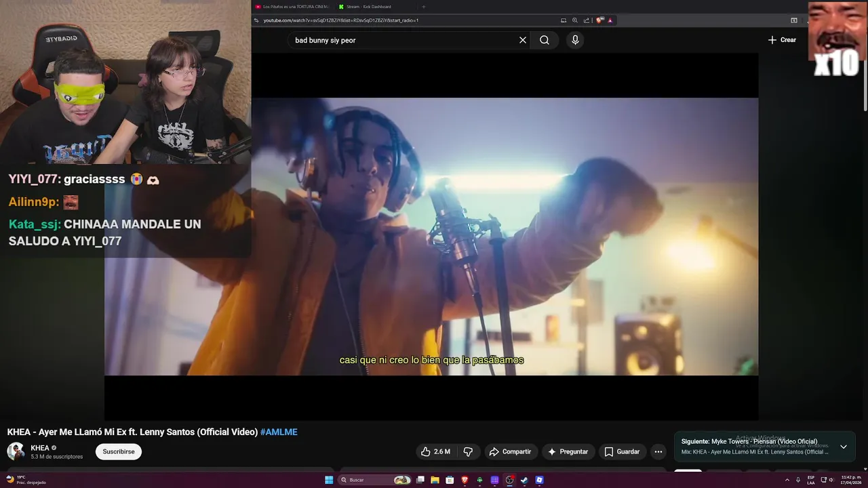Open the Preguntar assistant button
Viewport: 868px width, 488px height.
[568, 451]
